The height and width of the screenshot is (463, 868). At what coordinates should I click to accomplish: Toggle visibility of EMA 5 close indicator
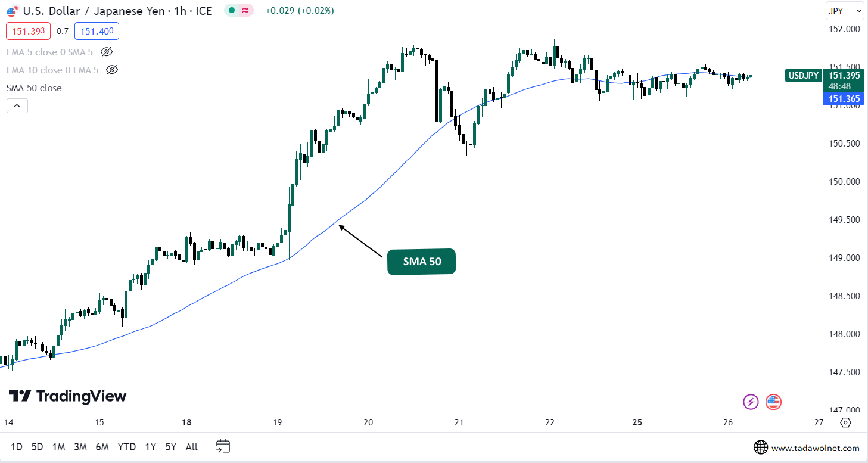[107, 52]
